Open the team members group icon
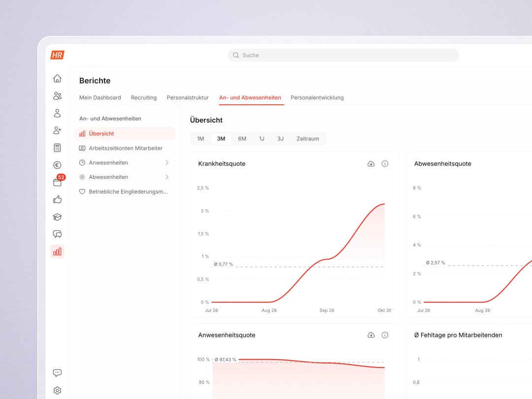This screenshot has height=399, width=532. click(57, 96)
